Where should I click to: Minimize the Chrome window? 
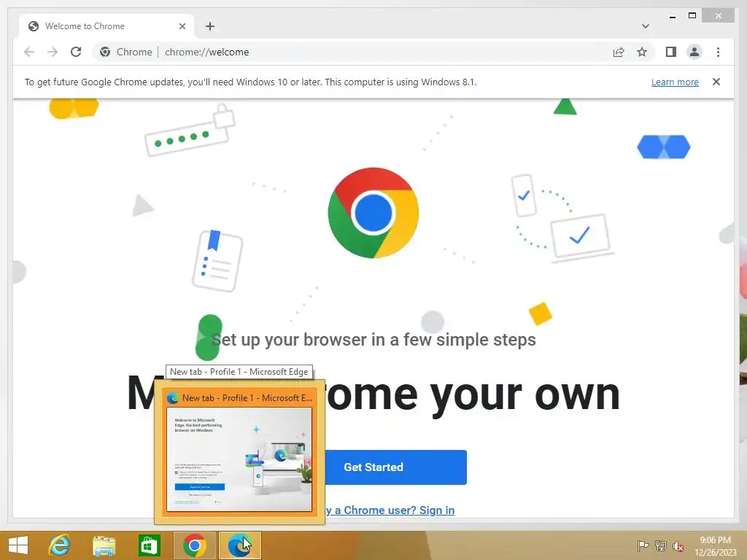tap(672, 16)
